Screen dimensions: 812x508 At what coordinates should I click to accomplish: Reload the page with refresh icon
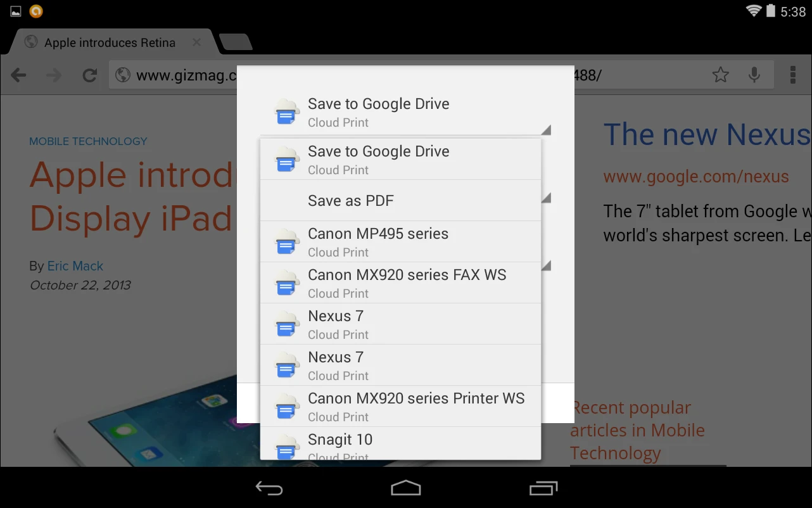point(90,76)
